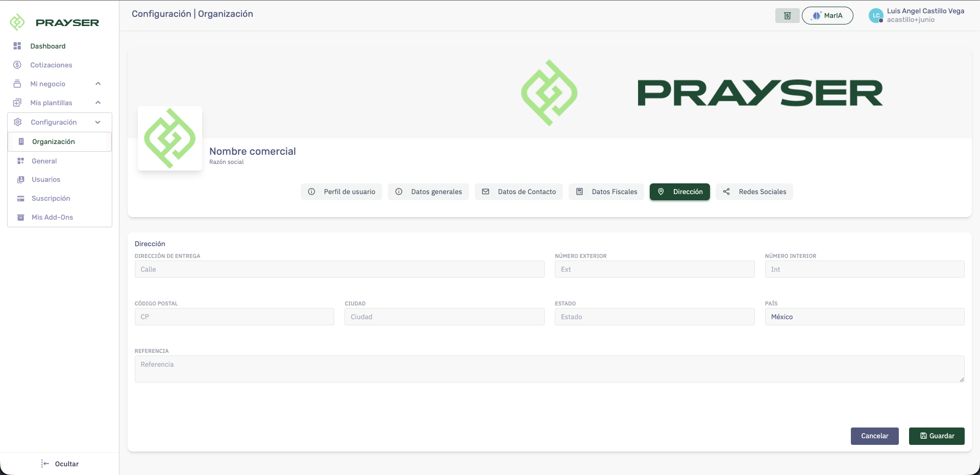Click the Datos generales info icon
The width and height of the screenshot is (980, 475).
pos(399,192)
